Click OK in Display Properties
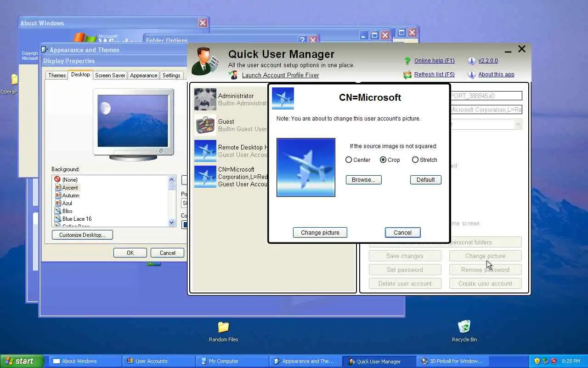The height and width of the screenshot is (368, 588). 130,253
